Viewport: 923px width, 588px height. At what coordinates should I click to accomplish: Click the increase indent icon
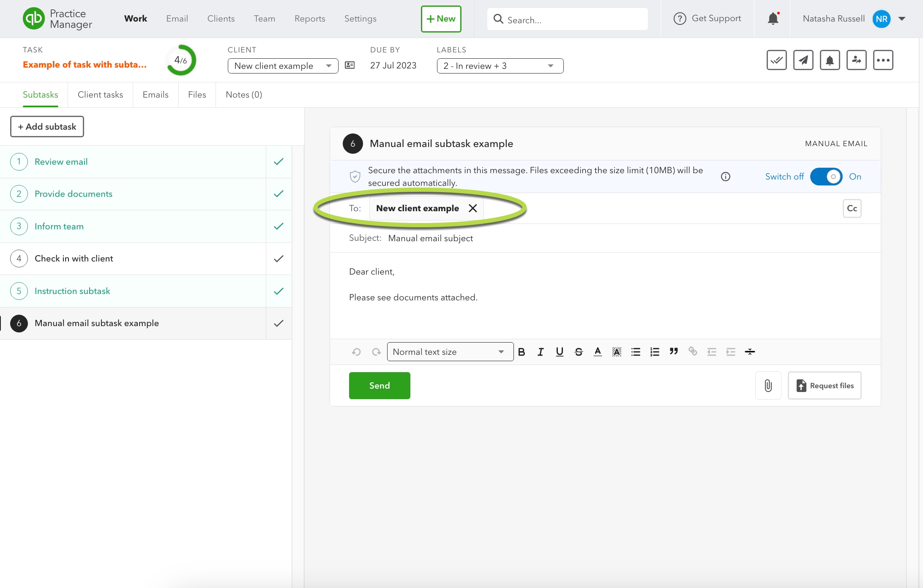tap(731, 352)
